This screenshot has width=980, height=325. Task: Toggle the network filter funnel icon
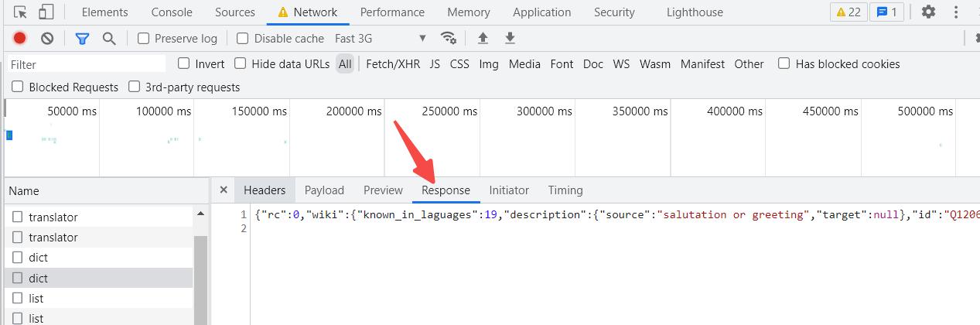82,38
